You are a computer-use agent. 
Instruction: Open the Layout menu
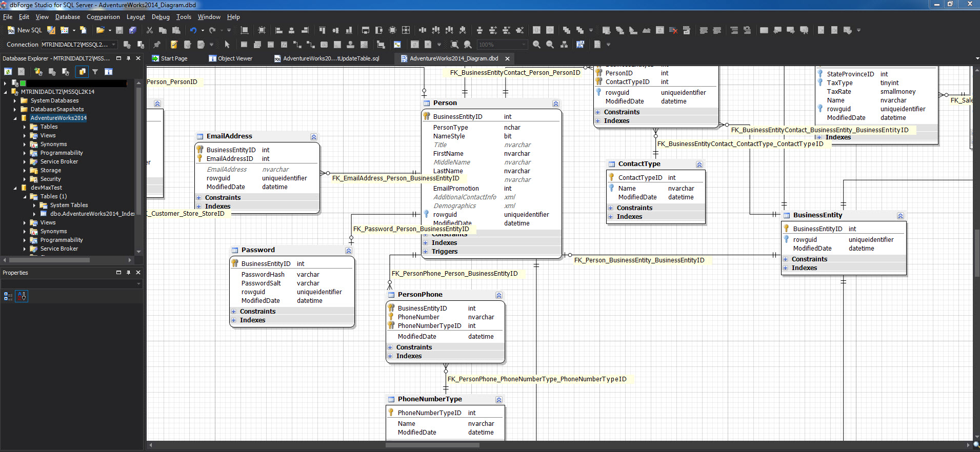coord(136,17)
